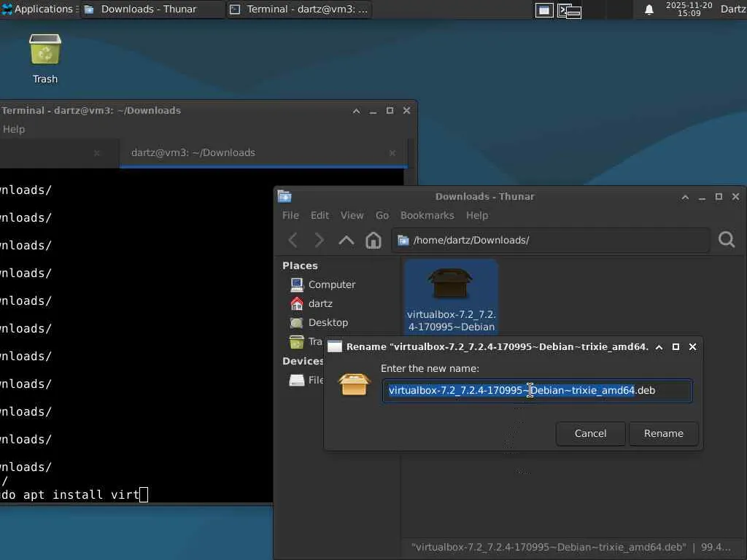The height and width of the screenshot is (560, 747).
Task: Select Trash in Thunar's sidebar
Action: [306, 341]
